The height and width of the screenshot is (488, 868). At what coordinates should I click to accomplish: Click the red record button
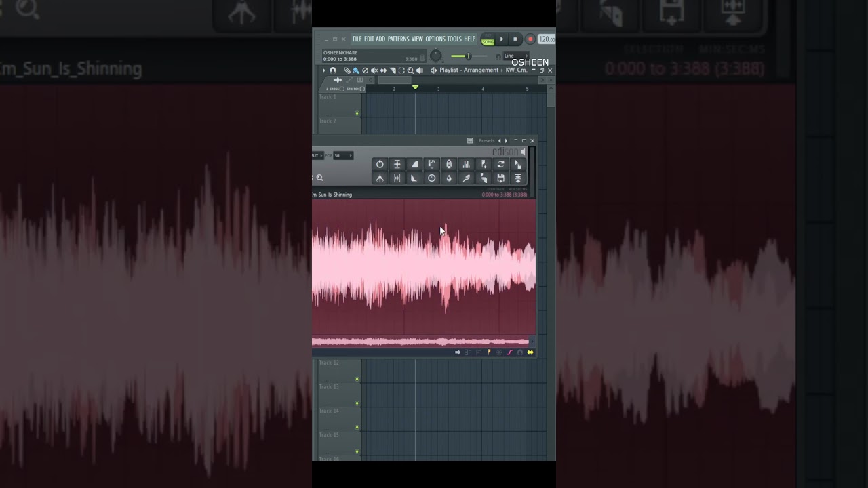(530, 39)
